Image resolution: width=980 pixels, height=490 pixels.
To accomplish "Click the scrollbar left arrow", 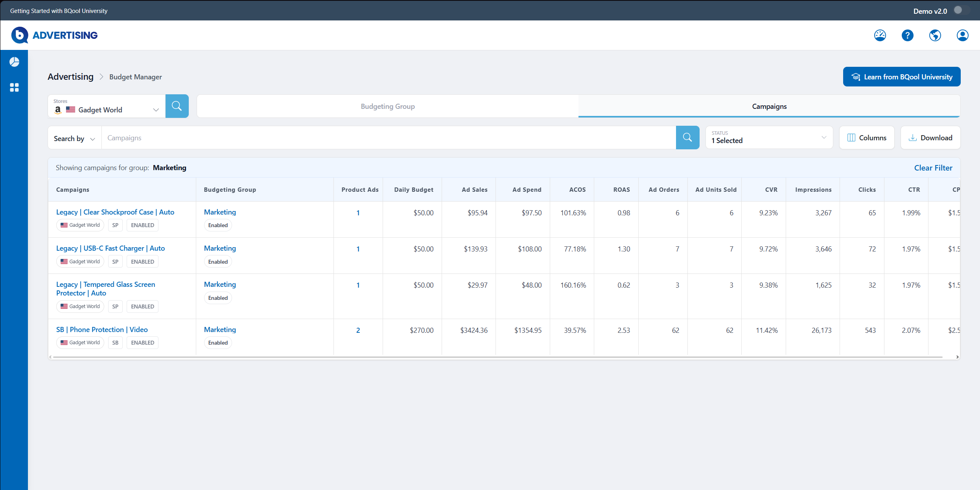I will point(50,357).
